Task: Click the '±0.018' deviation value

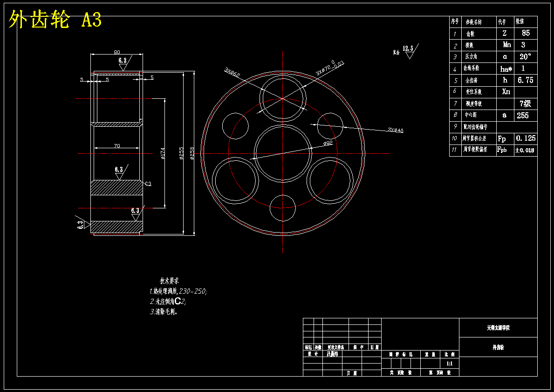Action: click(525, 150)
